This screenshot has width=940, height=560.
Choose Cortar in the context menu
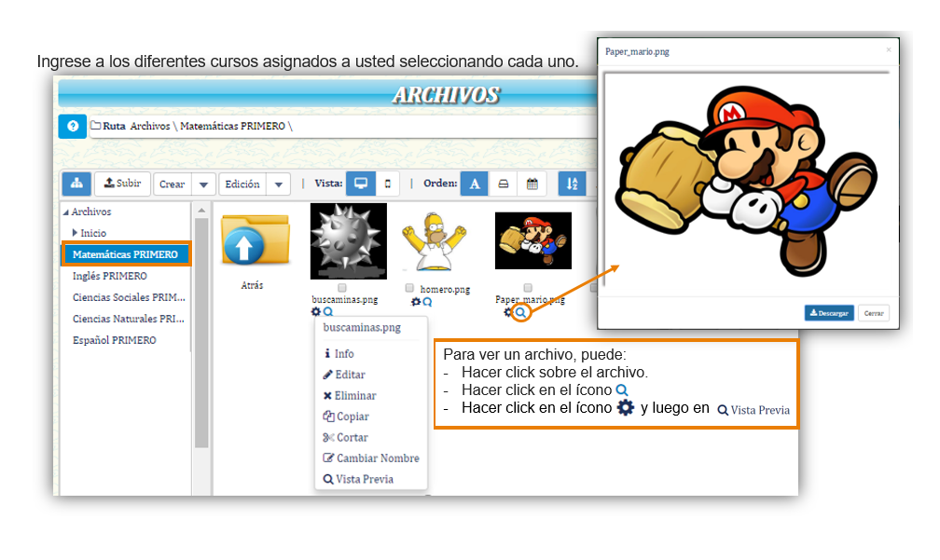tap(345, 438)
